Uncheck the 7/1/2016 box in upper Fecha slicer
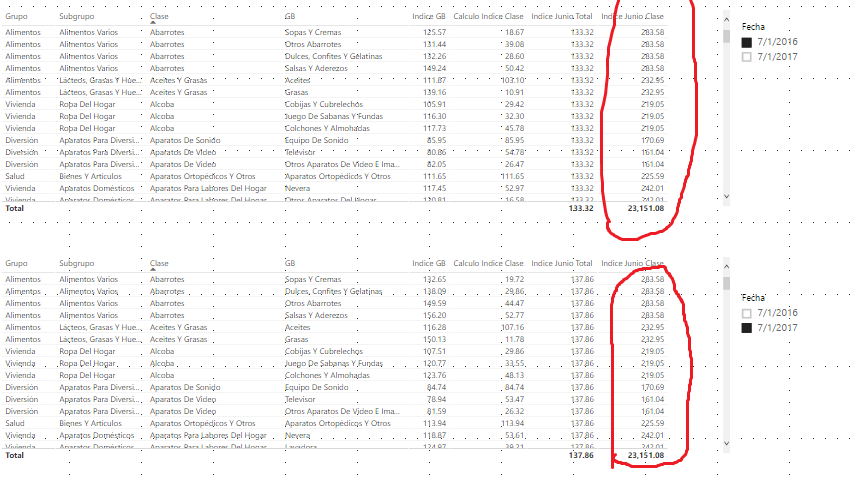This screenshot has height=478, width=855. click(746, 42)
